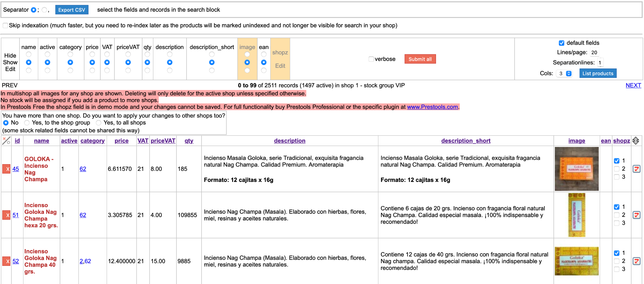Sort table by description_short column header

(x=466, y=141)
